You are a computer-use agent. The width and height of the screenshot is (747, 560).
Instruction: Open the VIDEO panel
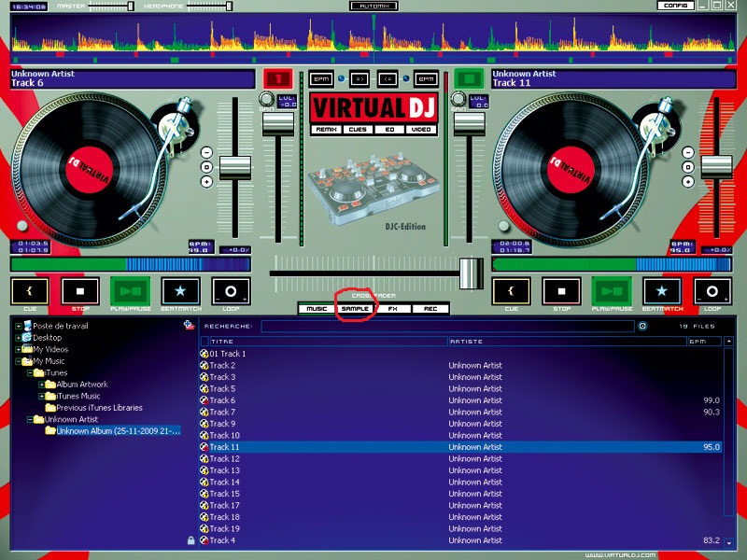421,130
